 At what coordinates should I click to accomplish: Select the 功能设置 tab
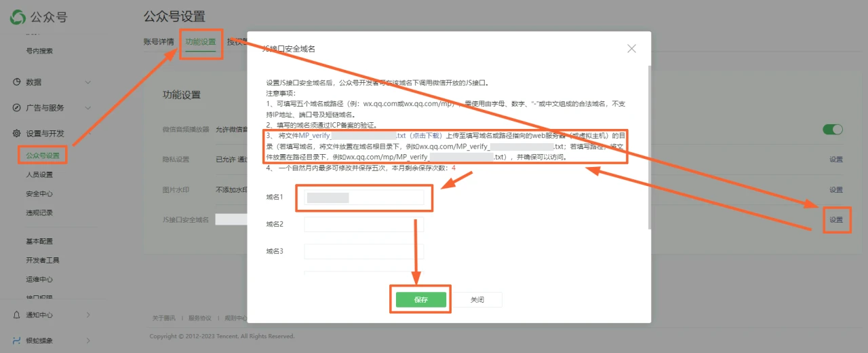[x=201, y=42]
